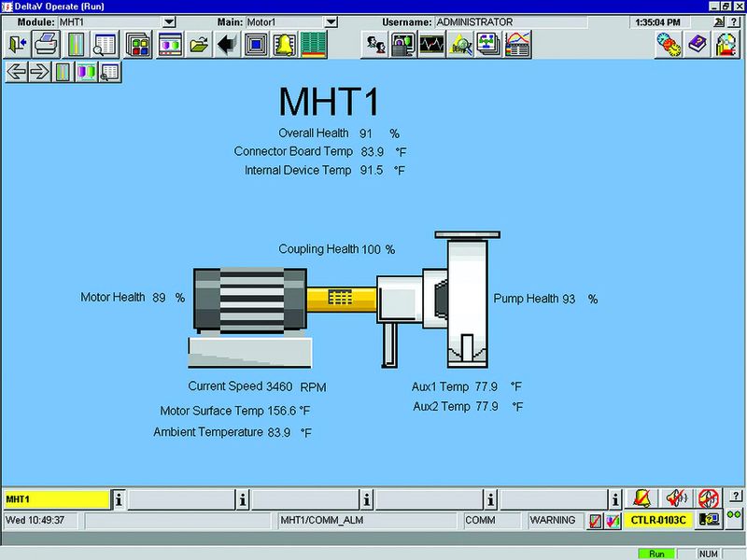This screenshot has height=560, width=747.
Task: Click the alarm summary green grid icon
Action: tap(314, 45)
